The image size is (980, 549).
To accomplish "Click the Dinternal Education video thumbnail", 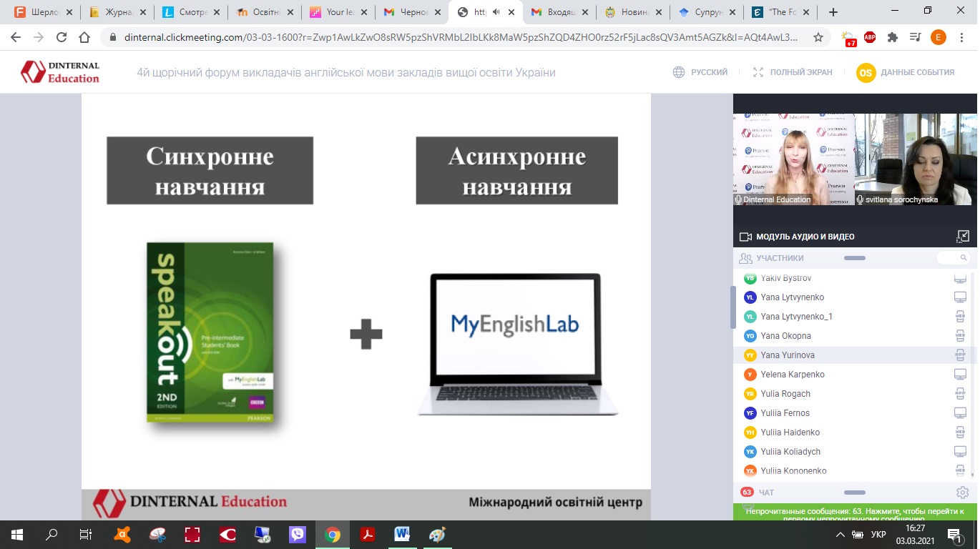I will coord(793,159).
